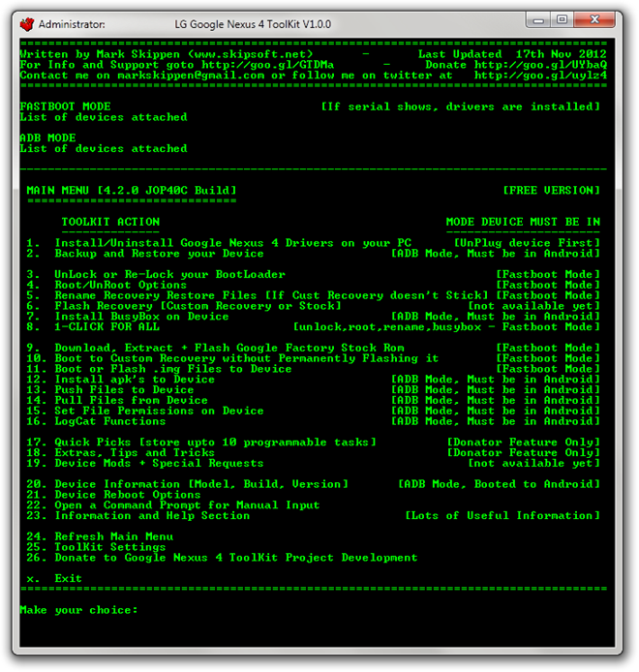Image resolution: width=639 pixels, height=672 pixels.
Task: Click option 14 Pull Files from Device
Action: click(117, 400)
